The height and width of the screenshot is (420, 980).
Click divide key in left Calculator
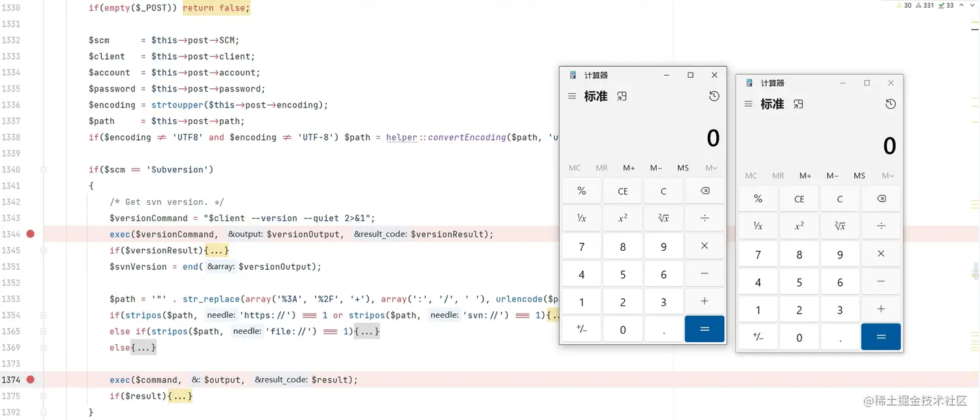click(705, 218)
